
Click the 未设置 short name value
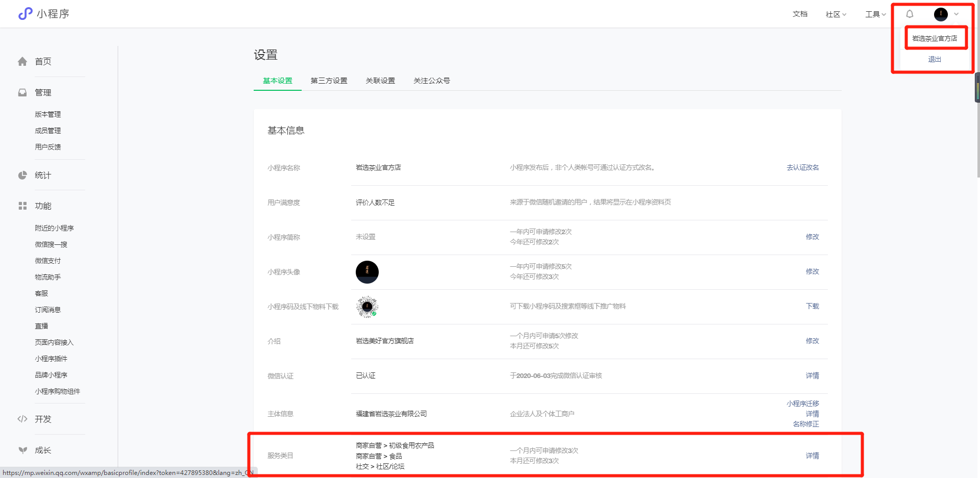coord(365,237)
